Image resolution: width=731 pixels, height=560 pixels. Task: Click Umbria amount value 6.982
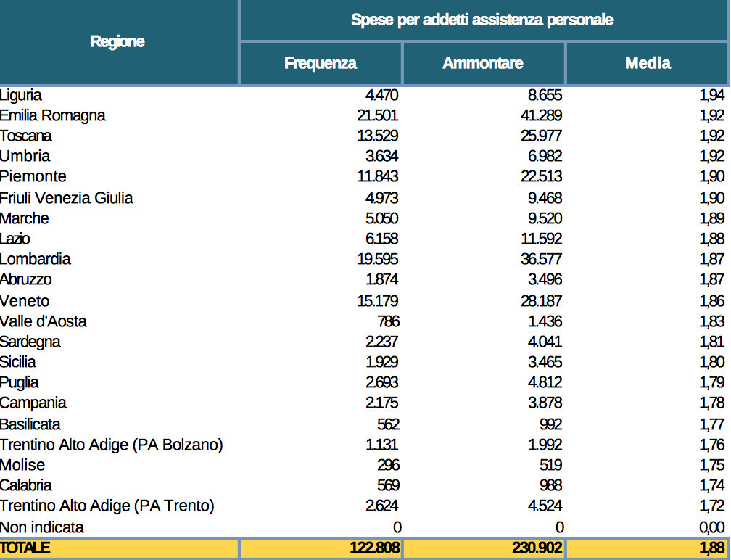pos(545,156)
